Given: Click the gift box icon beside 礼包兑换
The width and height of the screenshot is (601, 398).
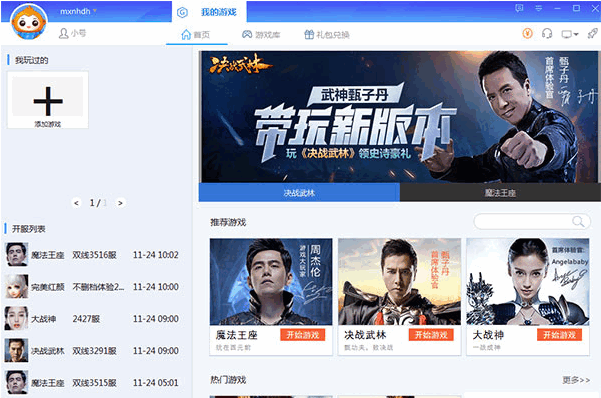Looking at the screenshot, I should (309, 35).
